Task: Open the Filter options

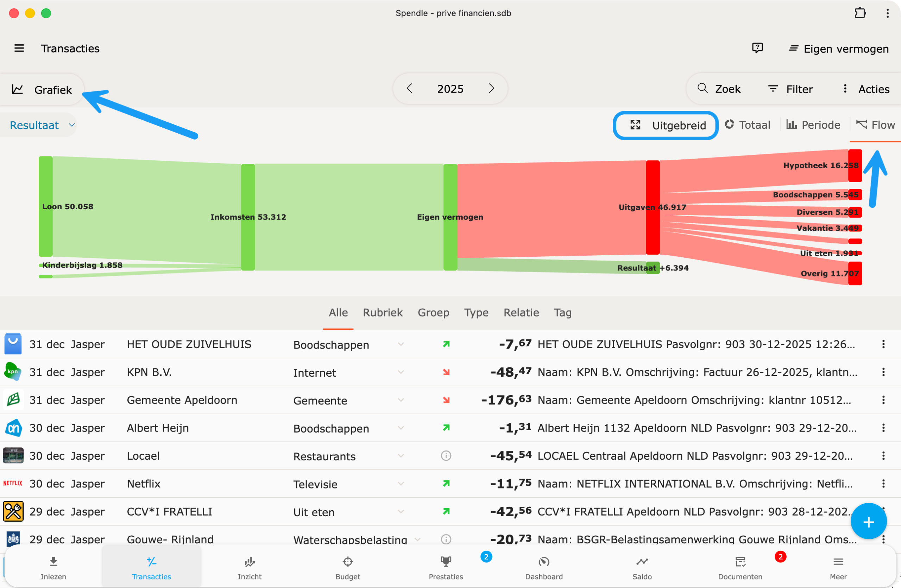Action: 790,89
